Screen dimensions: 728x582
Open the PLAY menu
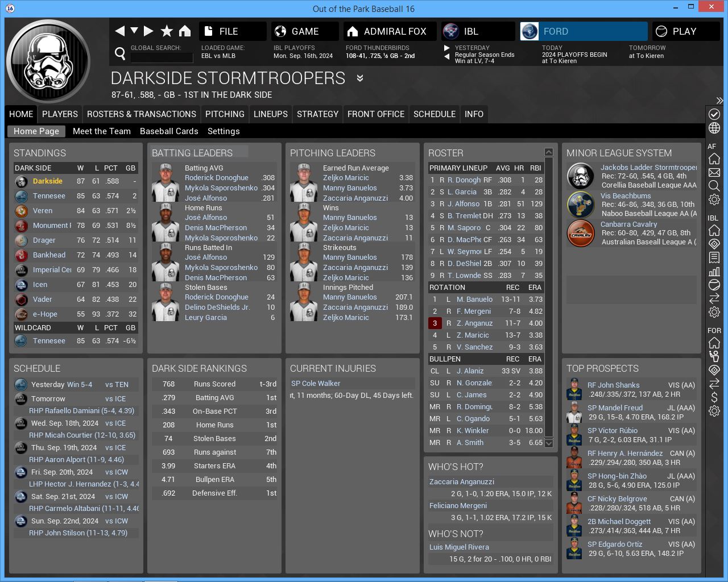686,31
